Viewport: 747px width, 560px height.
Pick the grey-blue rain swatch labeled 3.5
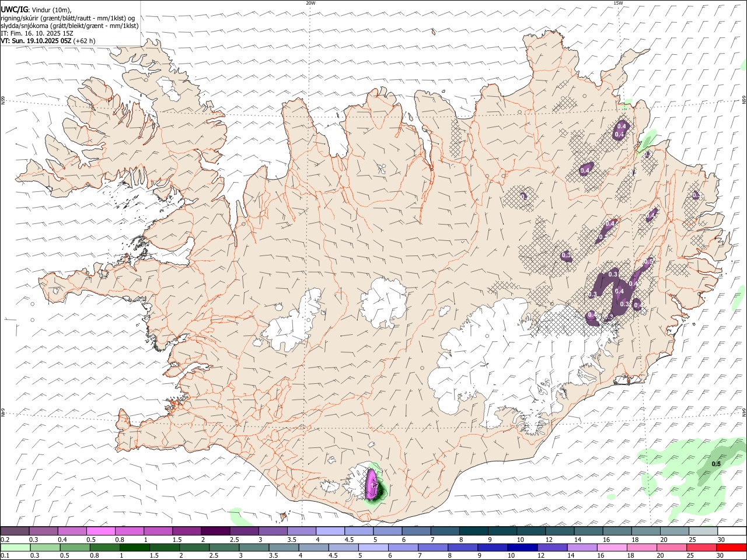pyautogui.click(x=284, y=547)
